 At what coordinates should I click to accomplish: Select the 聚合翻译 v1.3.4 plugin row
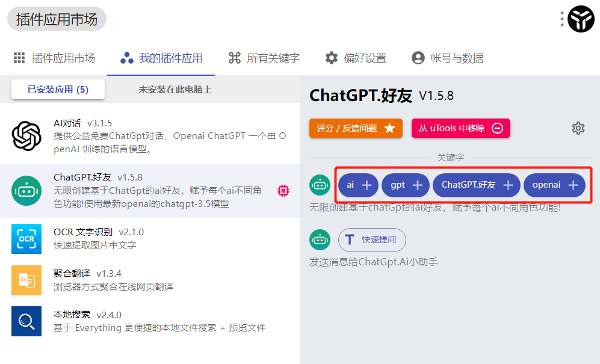pyautogui.click(x=150, y=280)
